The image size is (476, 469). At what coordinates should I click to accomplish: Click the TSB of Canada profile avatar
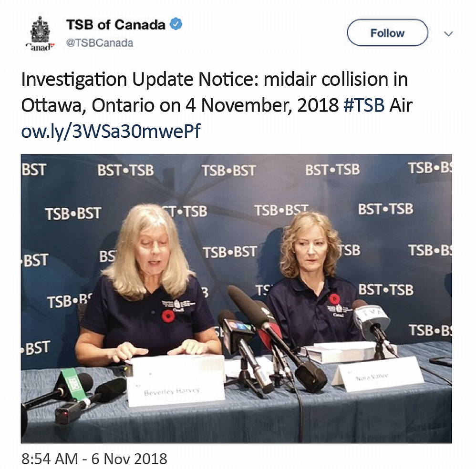pyautogui.click(x=40, y=33)
